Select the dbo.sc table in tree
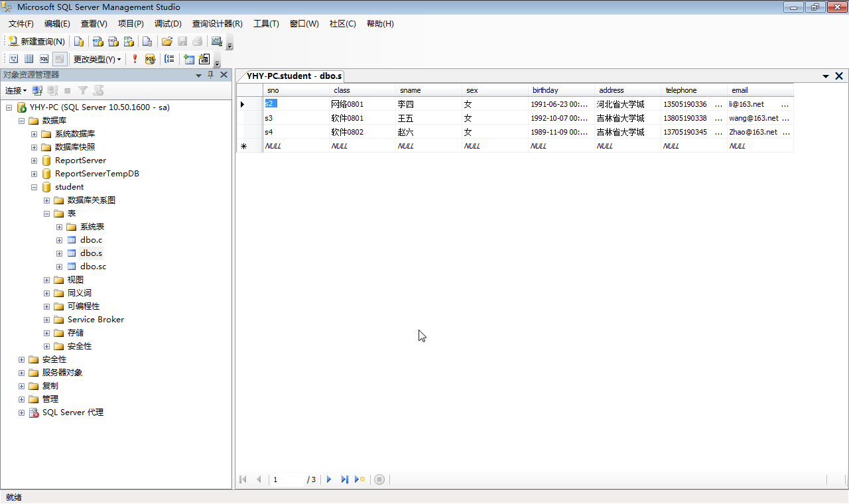Image resolution: width=849 pixels, height=504 pixels. tap(93, 267)
